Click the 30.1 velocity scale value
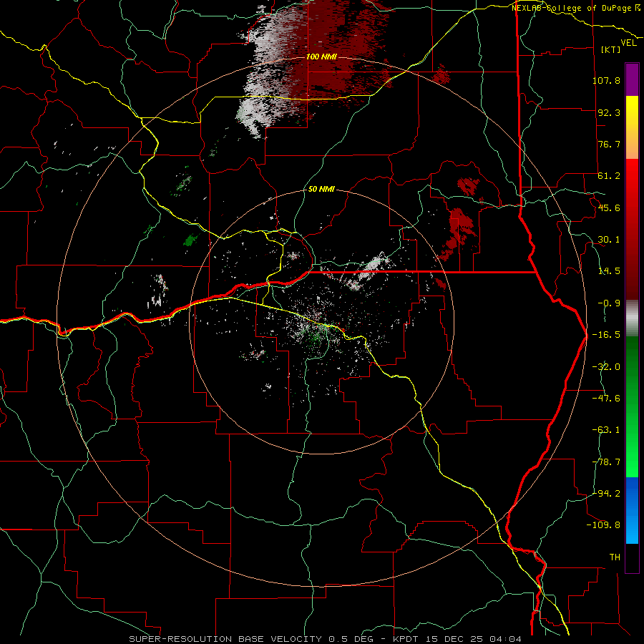The height and width of the screenshot is (644, 644). 609,240
